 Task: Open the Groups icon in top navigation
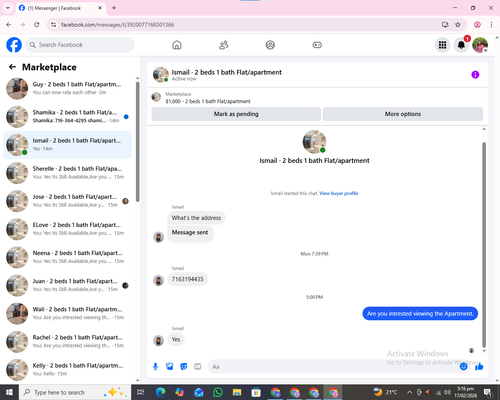[270, 45]
